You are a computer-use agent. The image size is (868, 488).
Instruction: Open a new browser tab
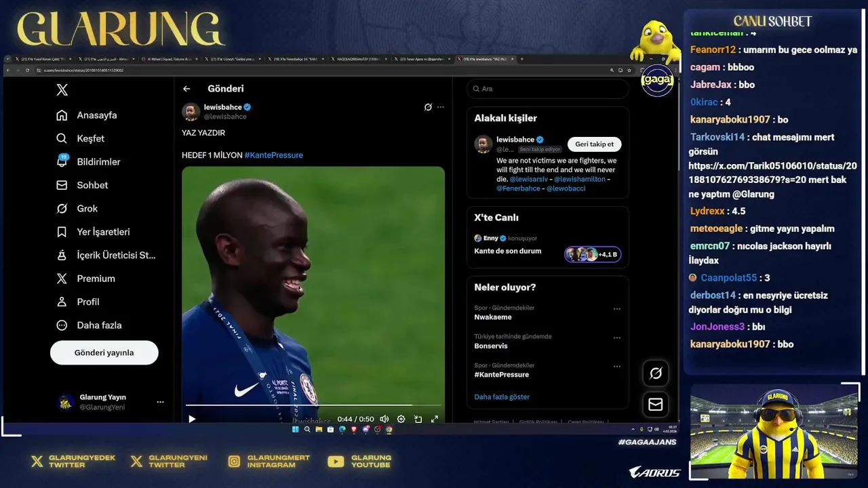(x=521, y=60)
